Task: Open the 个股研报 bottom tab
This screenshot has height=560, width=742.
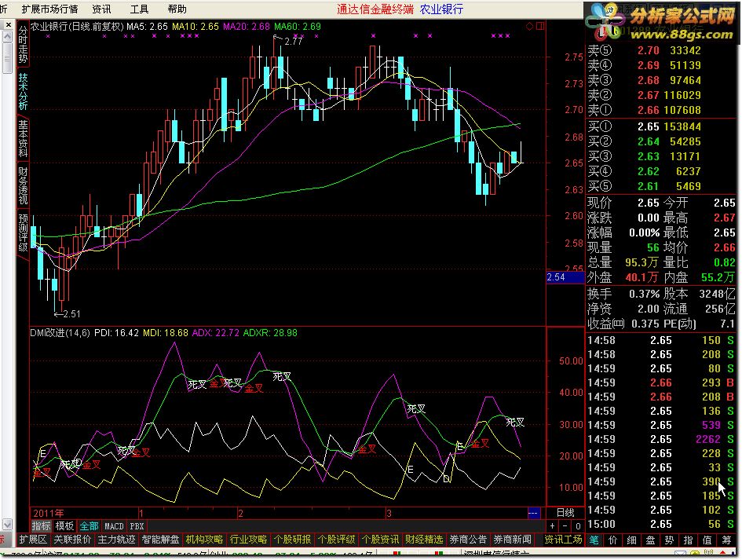Action: tap(292, 540)
